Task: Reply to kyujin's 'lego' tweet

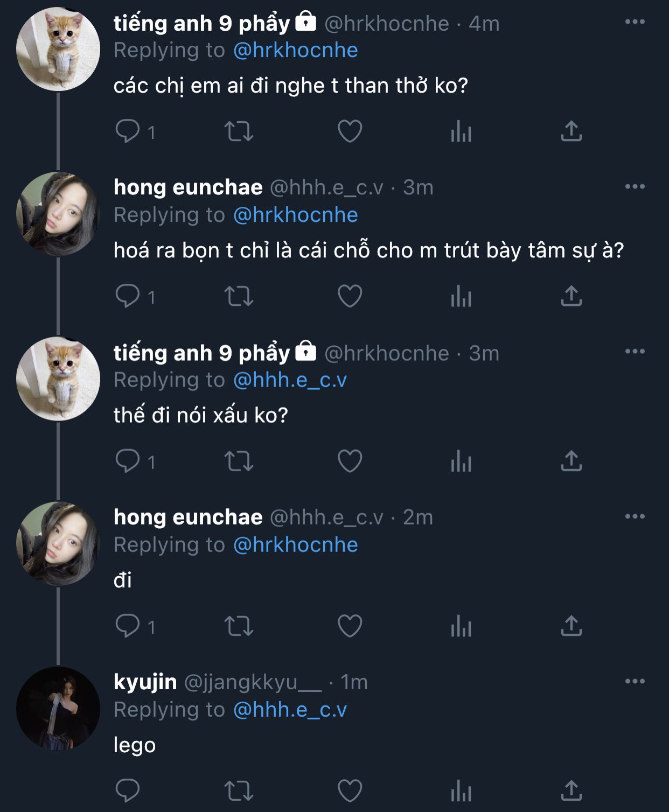Action: click(x=128, y=790)
